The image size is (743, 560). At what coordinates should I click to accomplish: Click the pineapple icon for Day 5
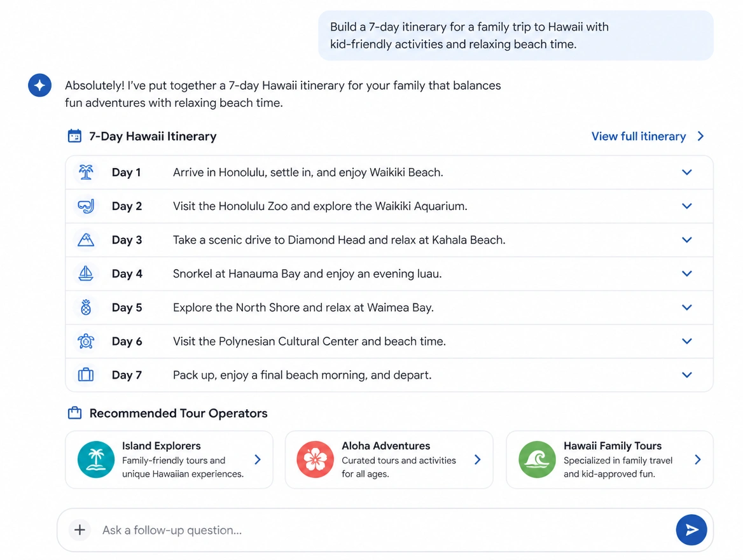point(86,307)
